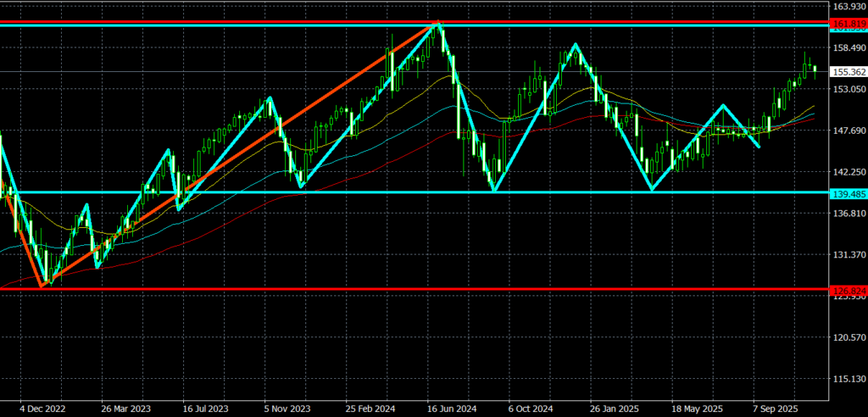The width and height of the screenshot is (868, 417).
Task: Click the 163.930 price scale value
Action: 848,7
